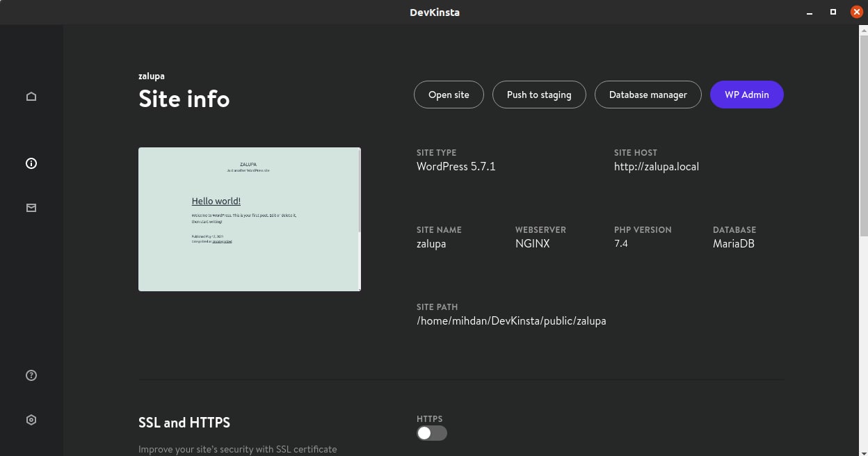Launch the Database manager button
Viewport: 868px width, 456px height.
click(x=648, y=95)
